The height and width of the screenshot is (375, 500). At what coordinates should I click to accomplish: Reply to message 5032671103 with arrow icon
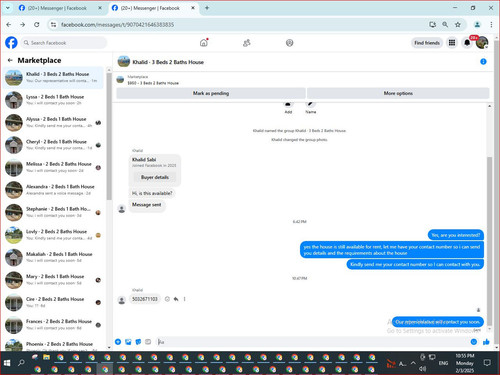click(176, 299)
